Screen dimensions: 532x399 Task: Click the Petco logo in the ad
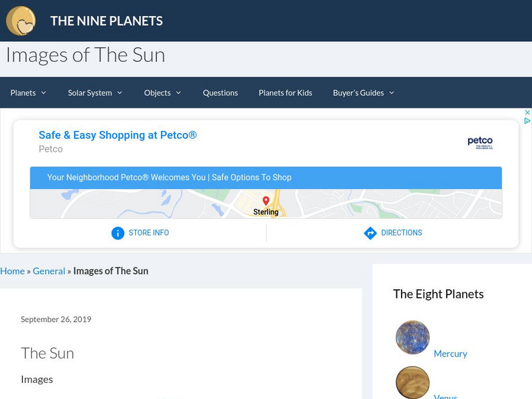tap(479, 142)
